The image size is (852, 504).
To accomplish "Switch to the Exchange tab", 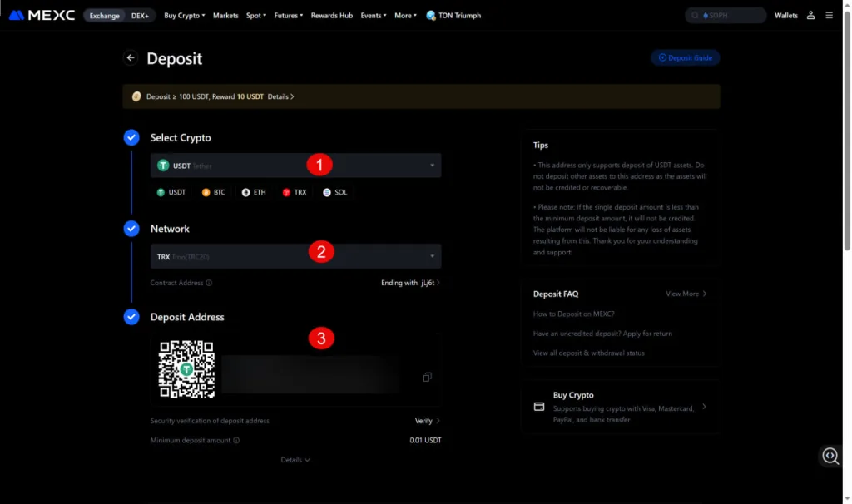I will pyautogui.click(x=104, y=15).
